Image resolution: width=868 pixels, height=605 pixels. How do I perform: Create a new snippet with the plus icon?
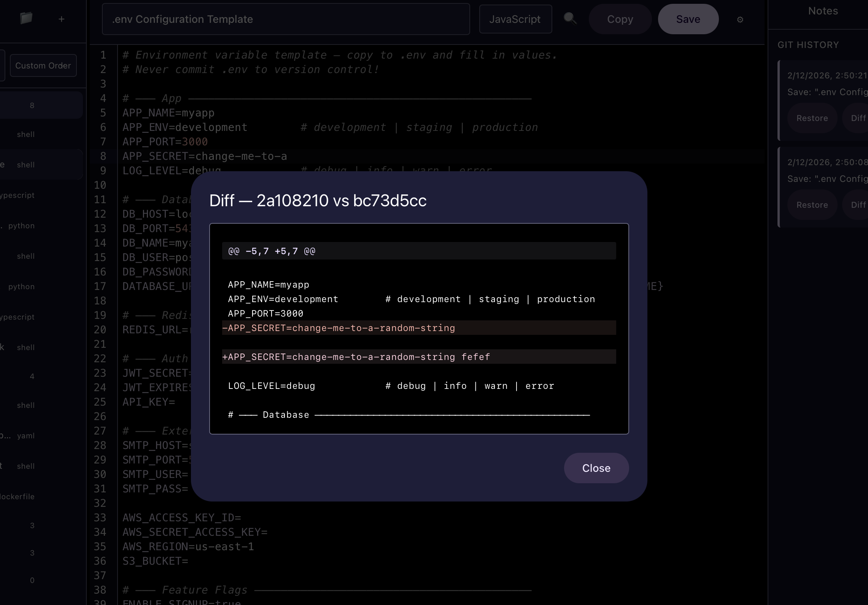tap(61, 19)
